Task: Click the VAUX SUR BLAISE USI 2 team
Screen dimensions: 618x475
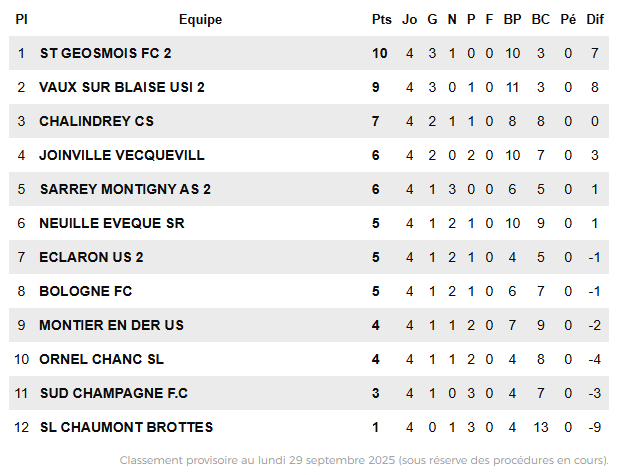Action: click(122, 87)
